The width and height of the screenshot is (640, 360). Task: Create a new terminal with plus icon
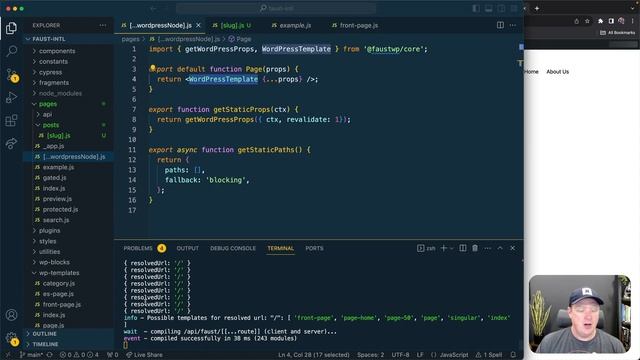click(444, 248)
